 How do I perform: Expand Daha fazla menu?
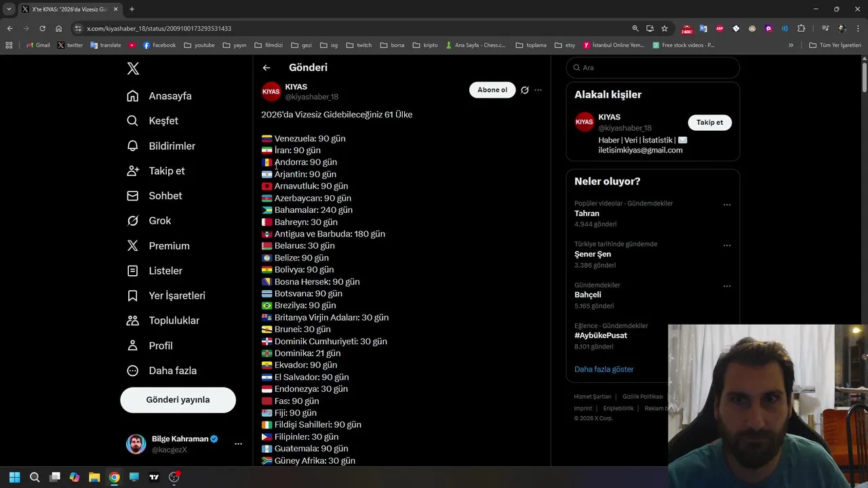pyautogui.click(x=163, y=371)
